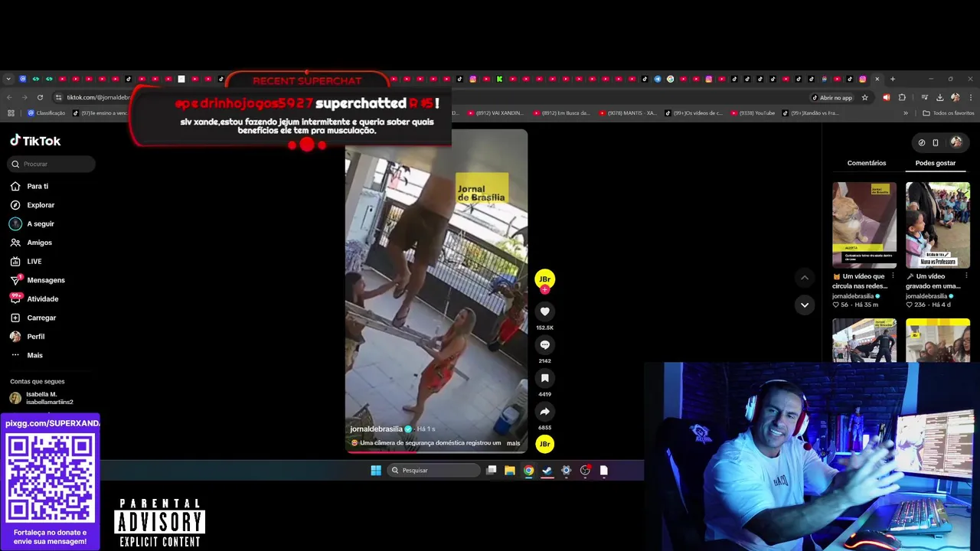Viewport: 980px width, 551px height.
Task: Open the Chrome apps grid icon
Action: pyautogui.click(x=11, y=113)
